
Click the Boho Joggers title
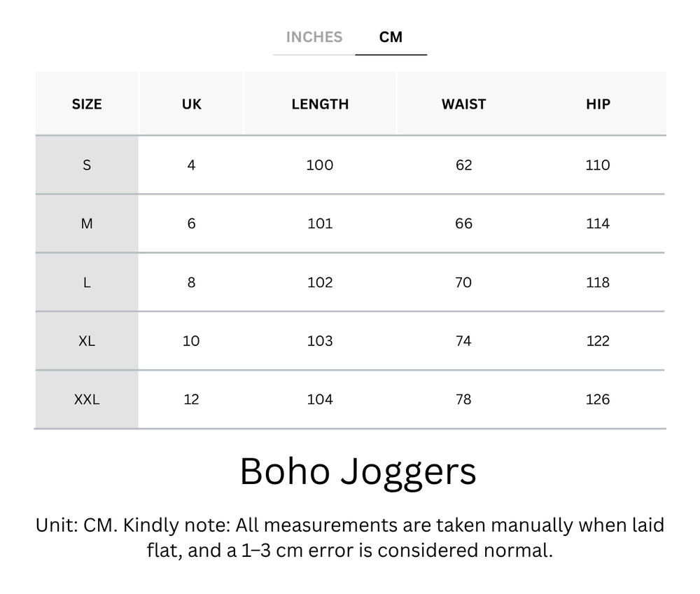click(350, 472)
